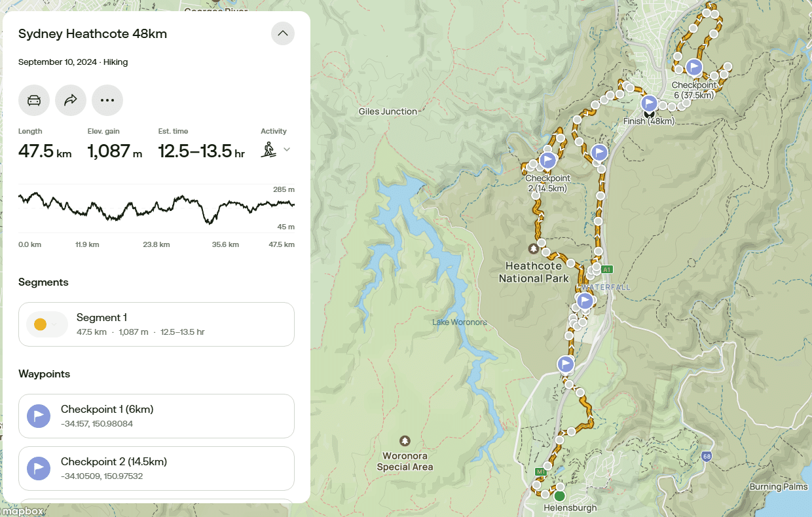Click the car directions icon button
The image size is (812, 517).
tap(34, 100)
